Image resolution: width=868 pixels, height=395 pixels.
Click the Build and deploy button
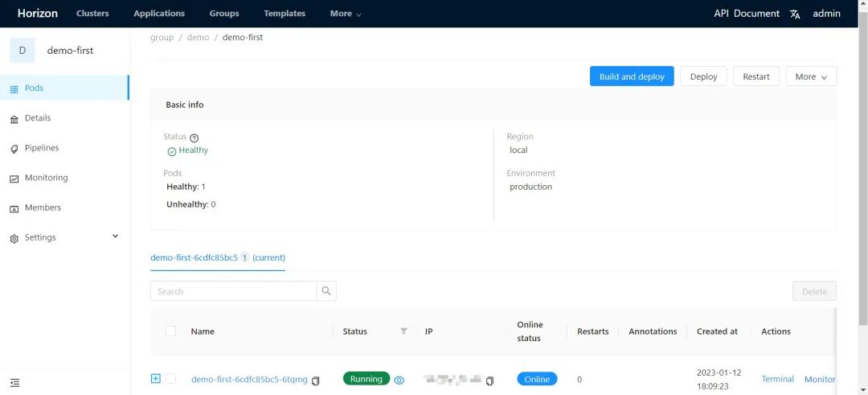click(632, 76)
